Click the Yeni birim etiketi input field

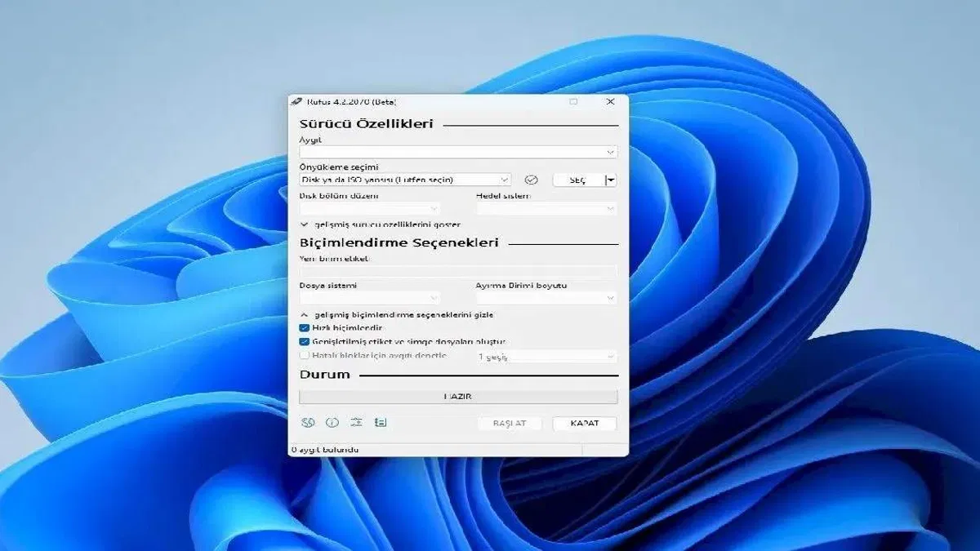click(458, 271)
